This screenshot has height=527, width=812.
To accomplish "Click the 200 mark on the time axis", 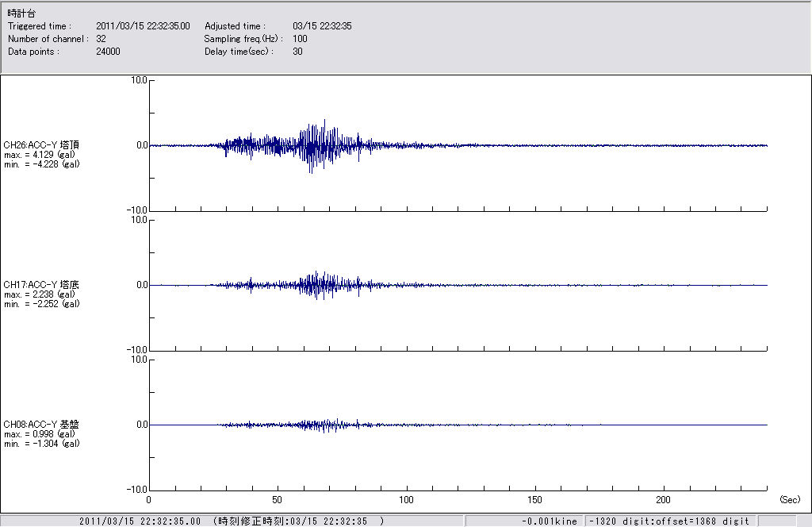I will (665, 500).
